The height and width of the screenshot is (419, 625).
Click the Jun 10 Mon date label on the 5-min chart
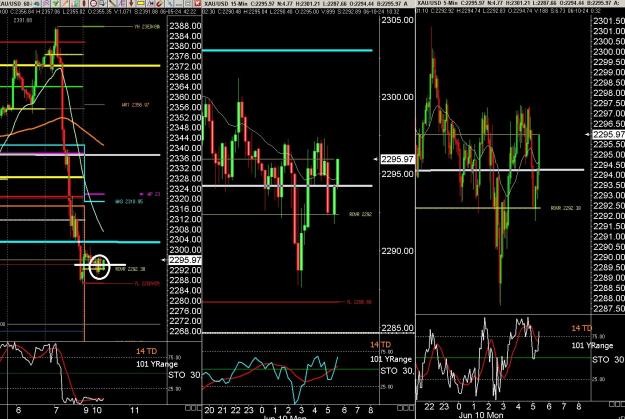481,415
